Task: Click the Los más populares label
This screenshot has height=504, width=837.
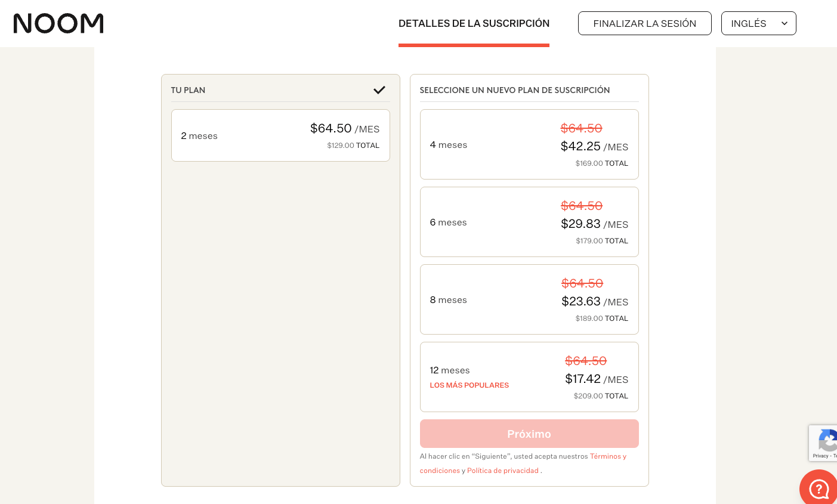Action: point(469,385)
